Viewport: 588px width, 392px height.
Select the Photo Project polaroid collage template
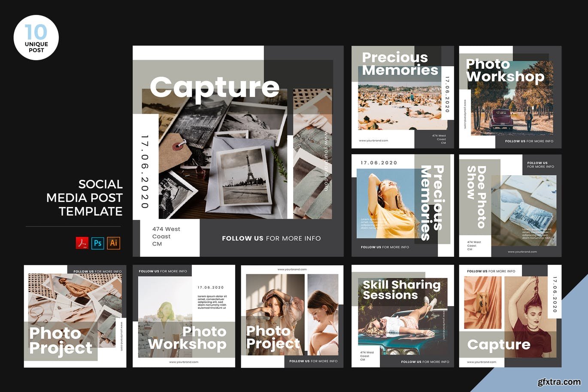click(75, 316)
